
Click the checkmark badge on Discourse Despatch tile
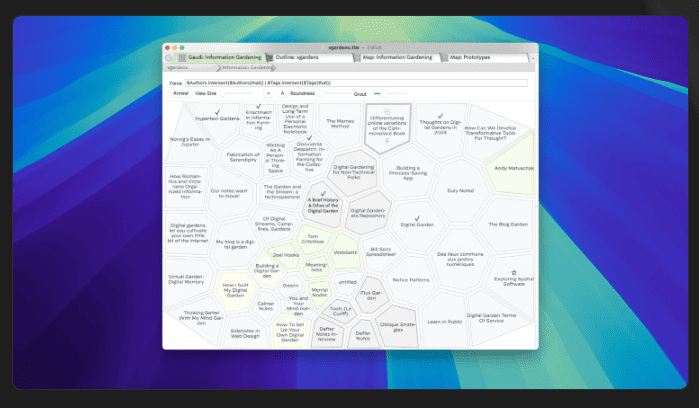point(309,138)
